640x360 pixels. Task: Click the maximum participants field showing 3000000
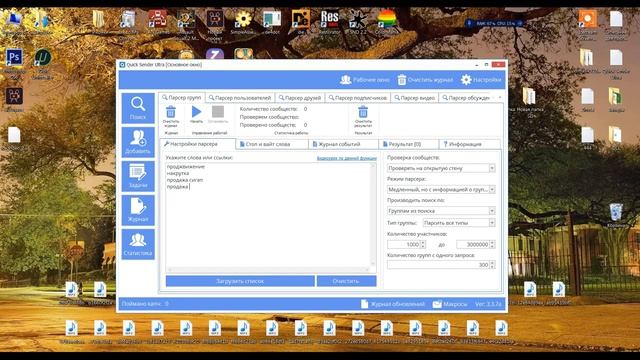point(473,244)
